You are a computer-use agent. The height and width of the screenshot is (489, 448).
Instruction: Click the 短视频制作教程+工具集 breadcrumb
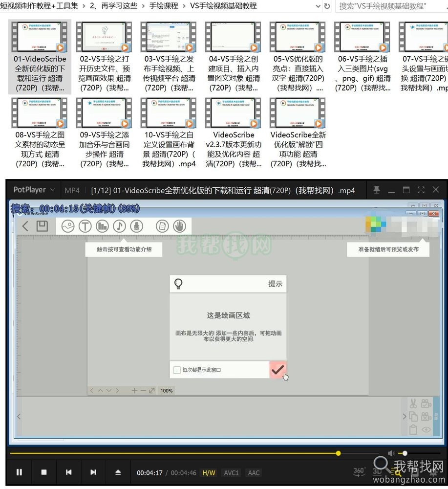click(x=39, y=5)
